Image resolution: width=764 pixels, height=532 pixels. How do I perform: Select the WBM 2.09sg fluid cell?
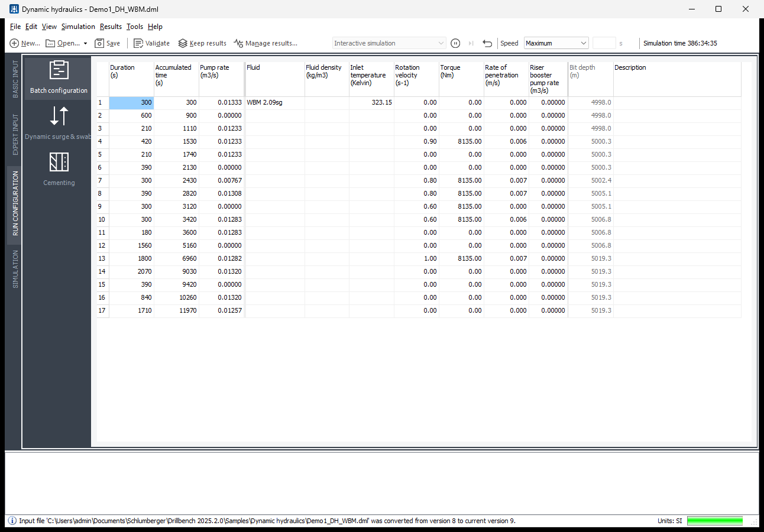click(274, 102)
